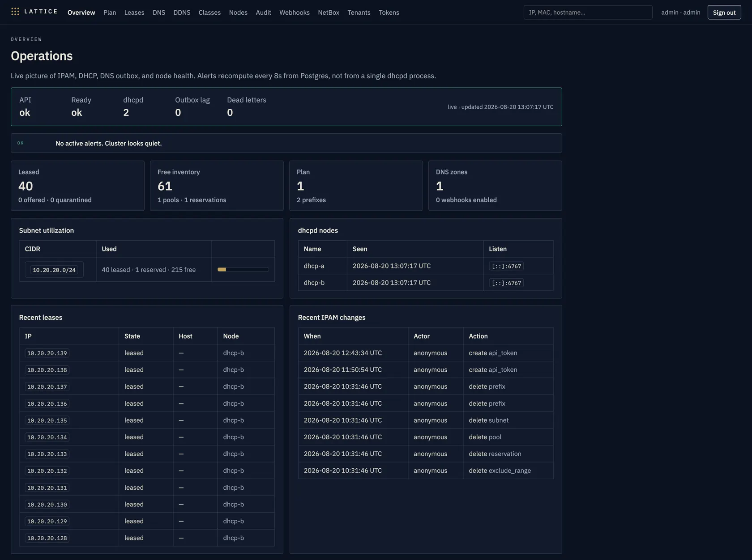
Task: Click the 10.20.20.0/24 CIDR chip
Action: click(x=54, y=270)
